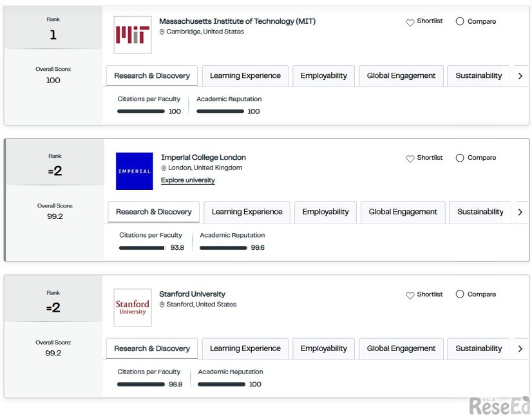Click the heart icon for Stanford University
Image resolution: width=532 pixels, height=416 pixels.
point(410,296)
